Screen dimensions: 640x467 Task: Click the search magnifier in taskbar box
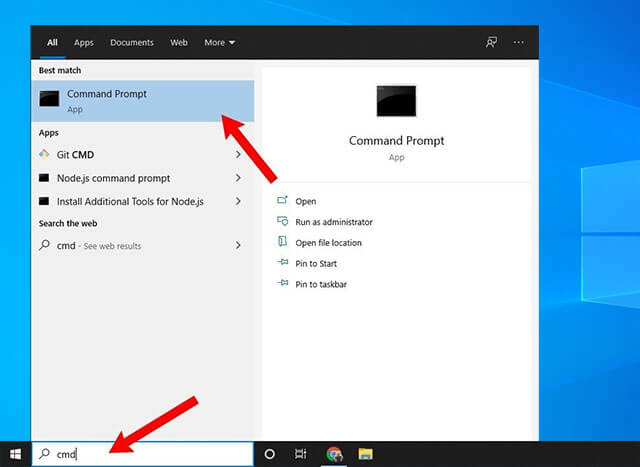point(44,454)
